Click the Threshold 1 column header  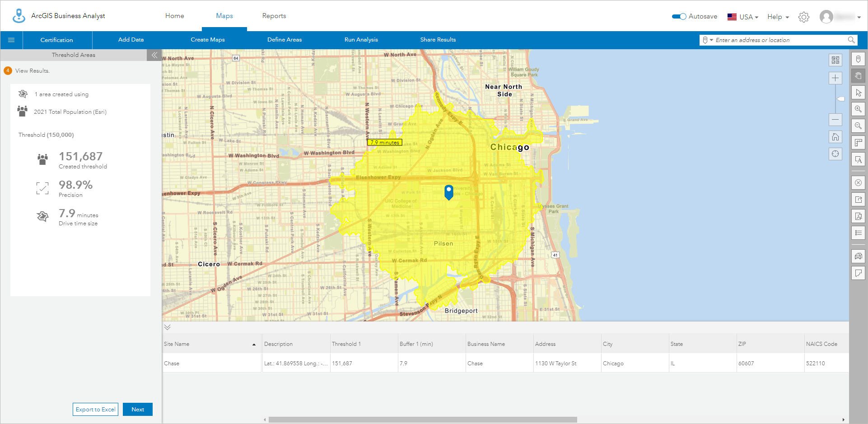(x=364, y=344)
